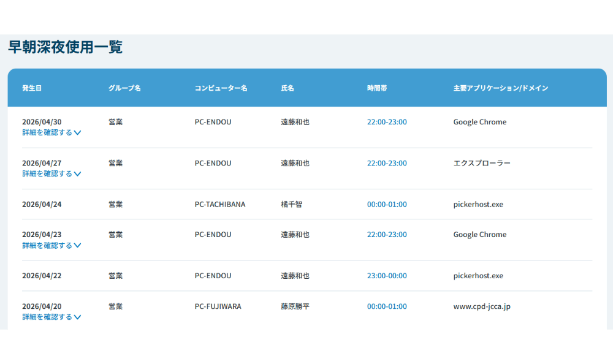Click the 氏名 column header
This screenshot has width=613, height=364.
tap(287, 88)
